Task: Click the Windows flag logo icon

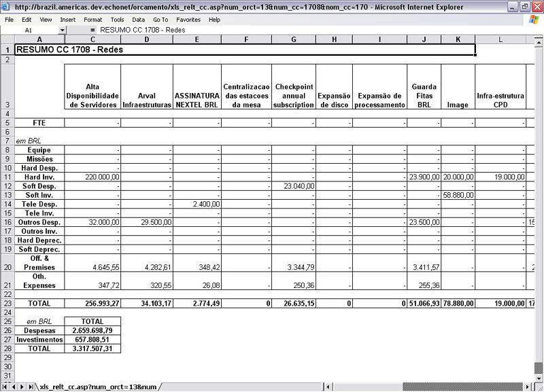Action: pyautogui.click(x=534, y=20)
